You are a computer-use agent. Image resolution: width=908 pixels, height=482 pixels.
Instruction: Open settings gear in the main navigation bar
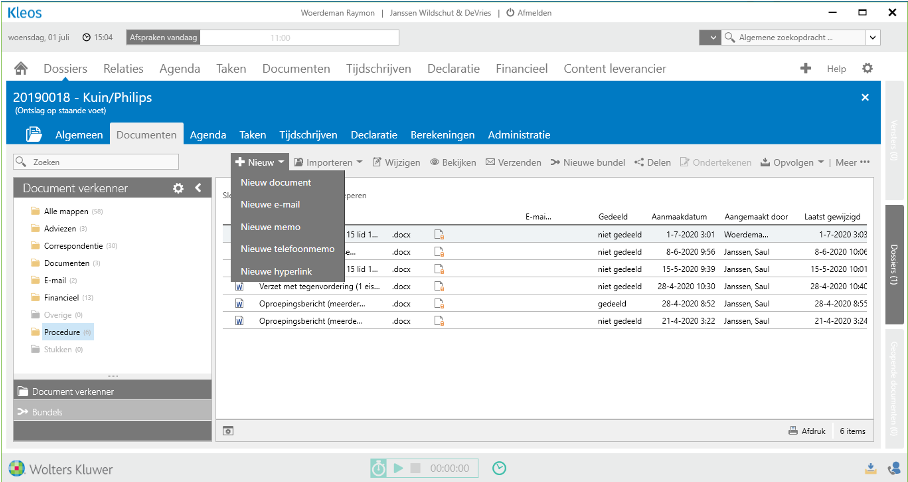pyautogui.click(x=867, y=69)
